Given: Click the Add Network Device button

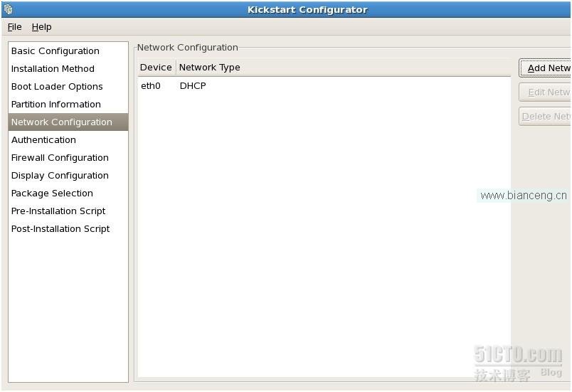Looking at the screenshot, I should pos(545,68).
